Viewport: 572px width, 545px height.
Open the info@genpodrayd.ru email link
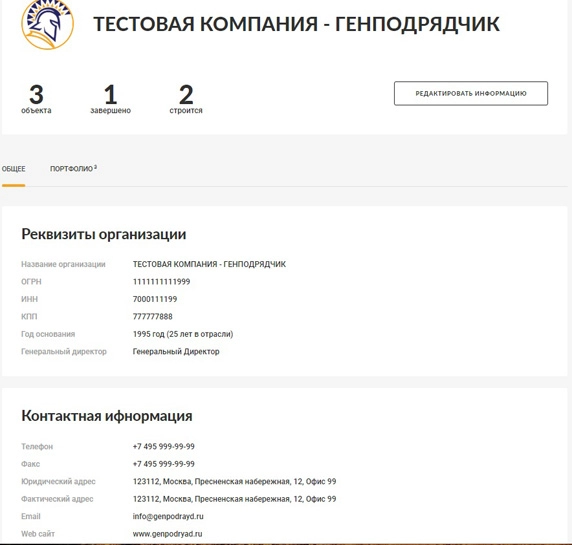tap(168, 516)
